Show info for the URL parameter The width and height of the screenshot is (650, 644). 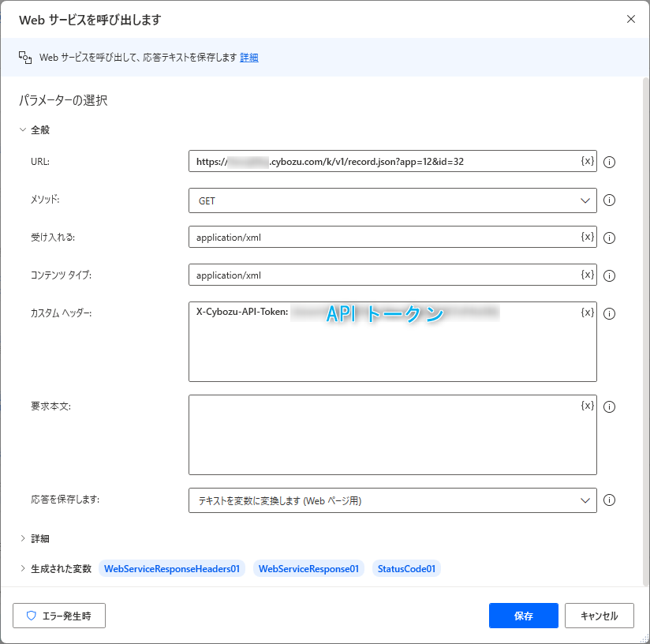point(609,162)
